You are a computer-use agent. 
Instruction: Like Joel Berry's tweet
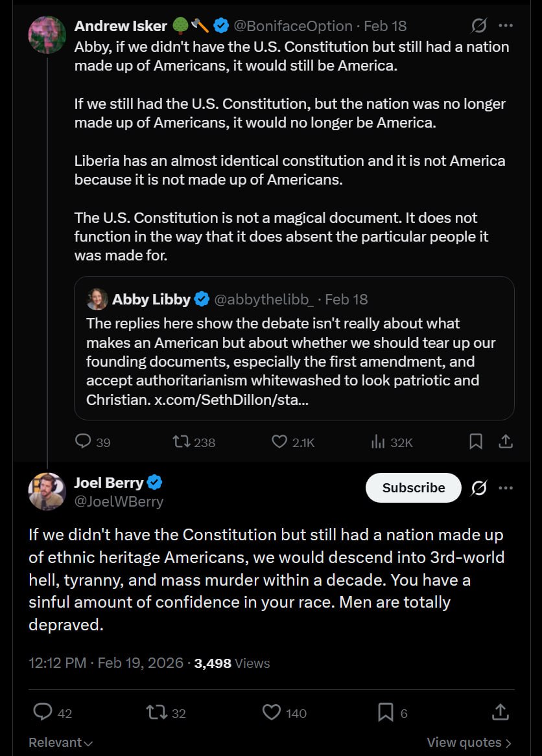pos(272,713)
